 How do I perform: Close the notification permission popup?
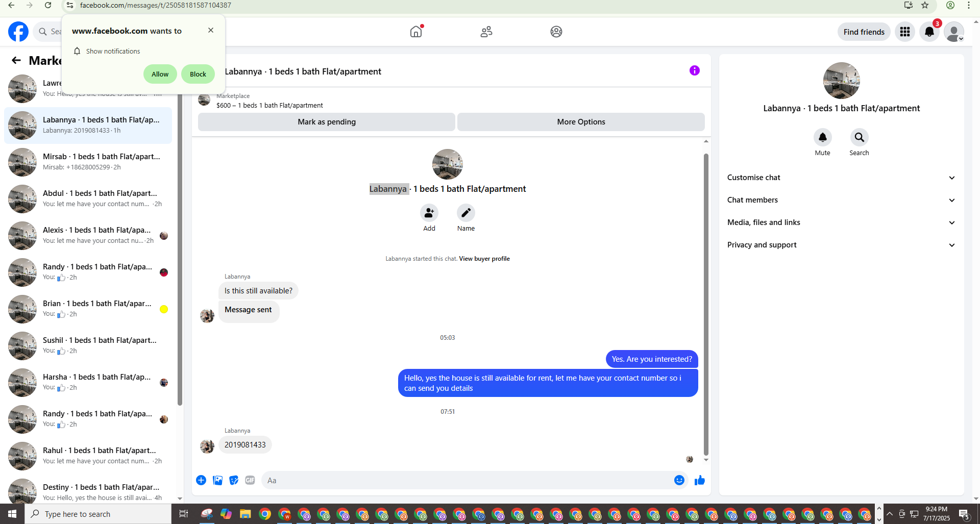(211, 30)
